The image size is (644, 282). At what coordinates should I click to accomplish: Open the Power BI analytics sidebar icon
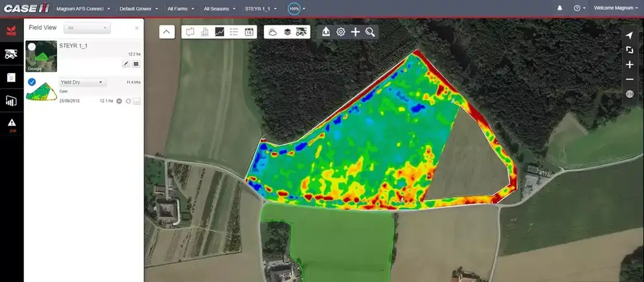coord(11,101)
